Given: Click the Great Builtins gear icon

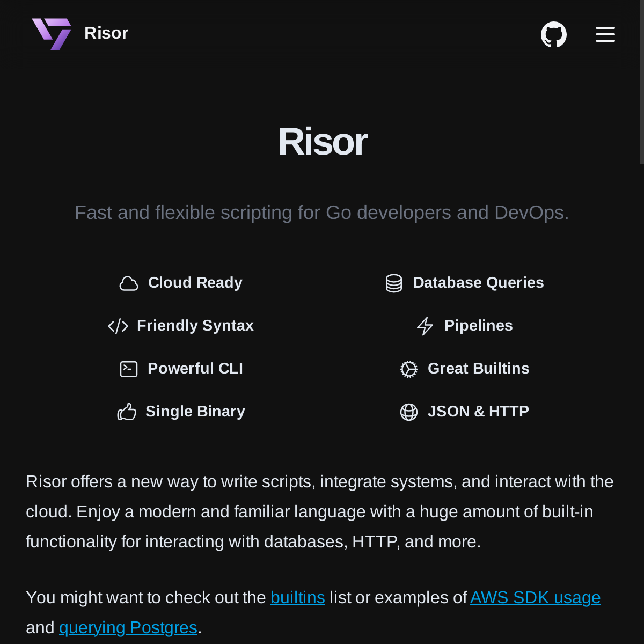Looking at the screenshot, I should [x=409, y=369].
